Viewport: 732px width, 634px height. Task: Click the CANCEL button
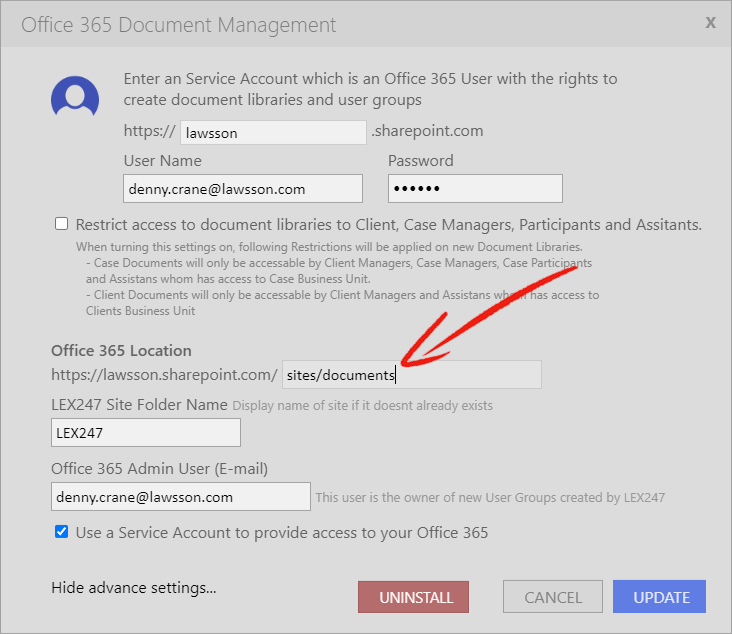553,597
